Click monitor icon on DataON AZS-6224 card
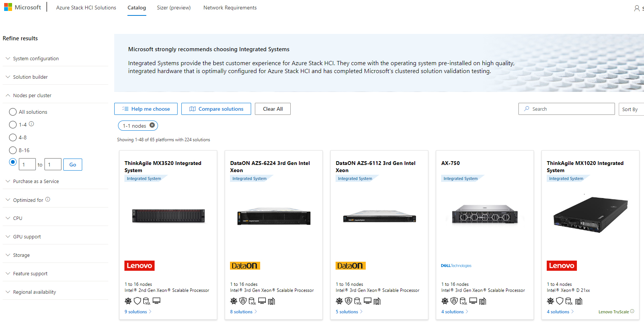 262,301
